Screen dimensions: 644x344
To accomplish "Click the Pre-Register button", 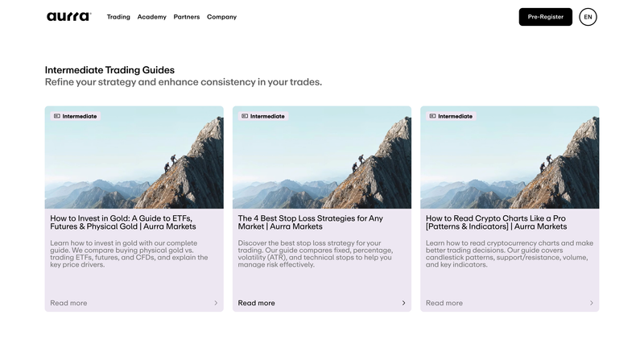I will [546, 17].
